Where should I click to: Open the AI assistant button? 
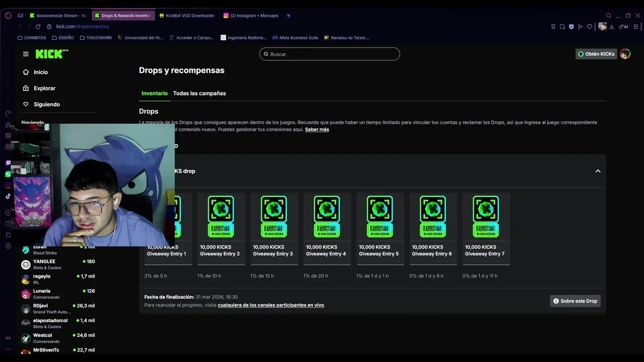click(x=623, y=27)
